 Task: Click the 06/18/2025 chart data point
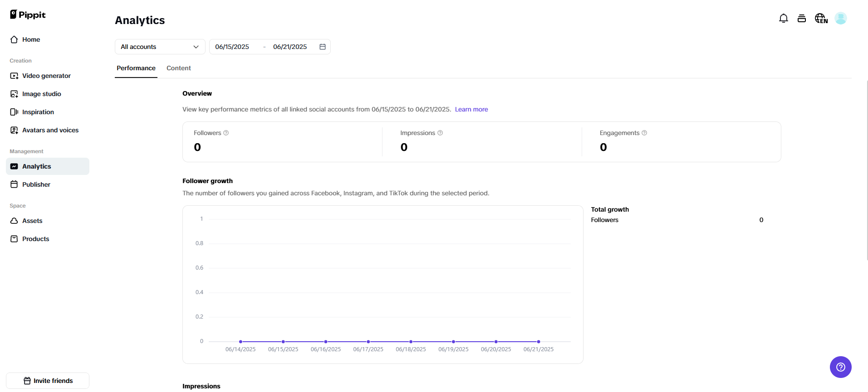coord(411,342)
